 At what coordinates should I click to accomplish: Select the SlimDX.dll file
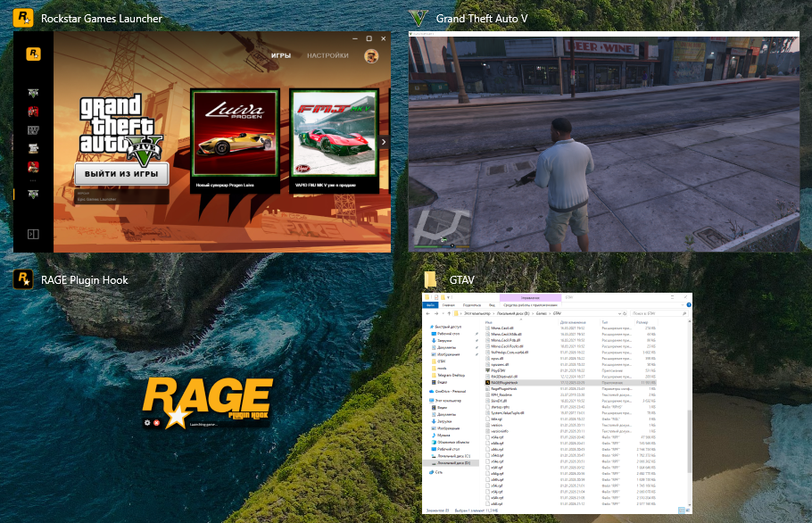point(498,401)
